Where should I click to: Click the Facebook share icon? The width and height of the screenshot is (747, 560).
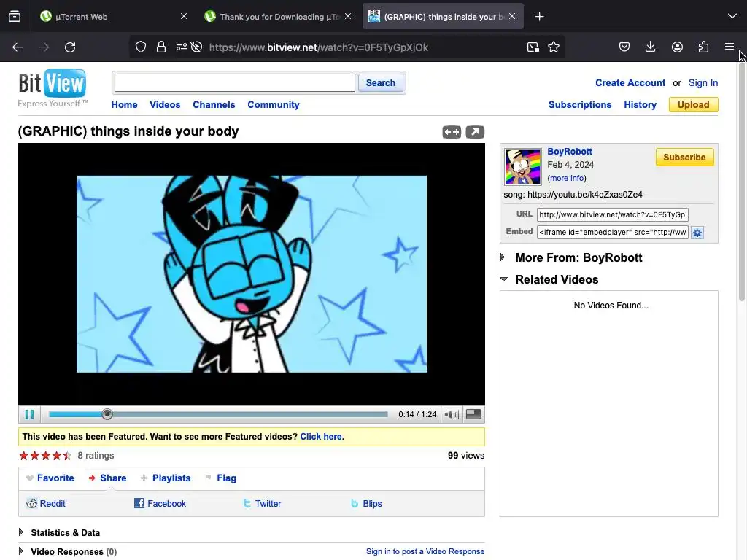[x=139, y=503]
